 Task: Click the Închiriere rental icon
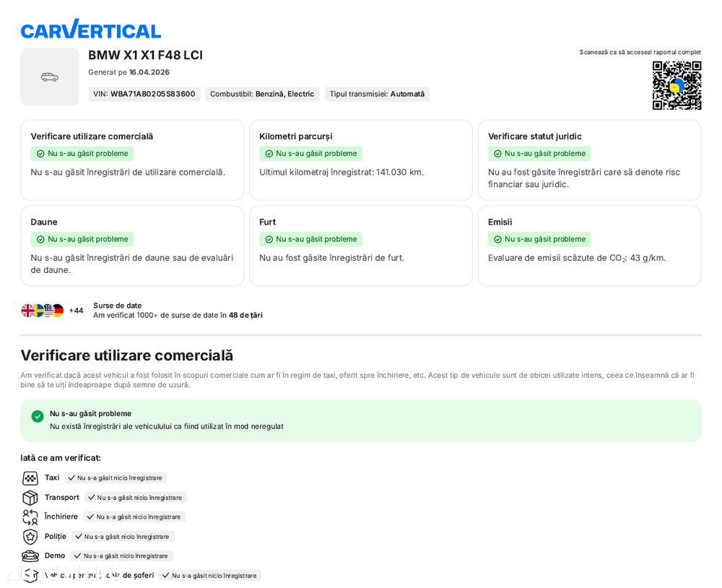30,517
